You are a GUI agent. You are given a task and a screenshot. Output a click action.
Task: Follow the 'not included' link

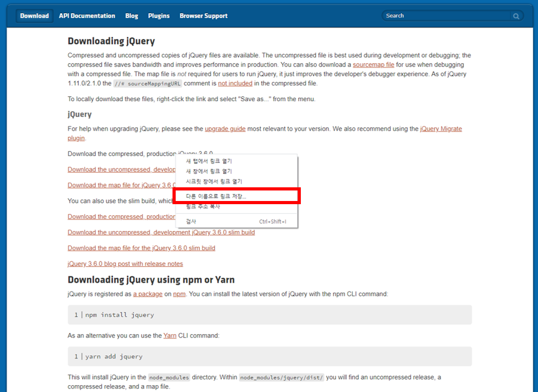[x=235, y=84]
